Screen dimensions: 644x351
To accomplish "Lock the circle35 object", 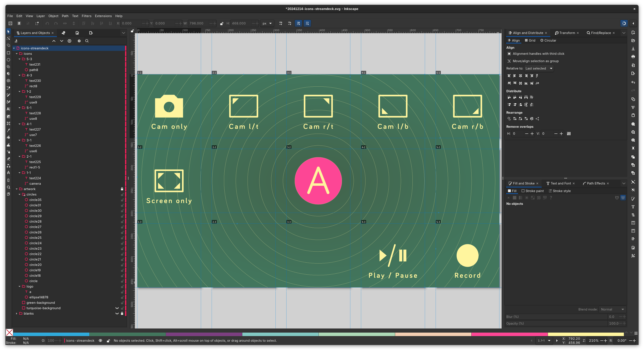I will point(122,200).
